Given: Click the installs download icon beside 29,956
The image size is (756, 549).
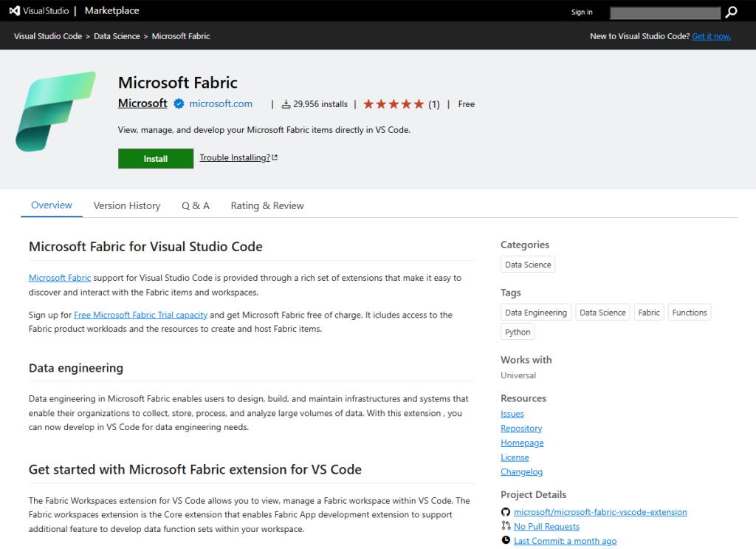Looking at the screenshot, I should point(284,103).
